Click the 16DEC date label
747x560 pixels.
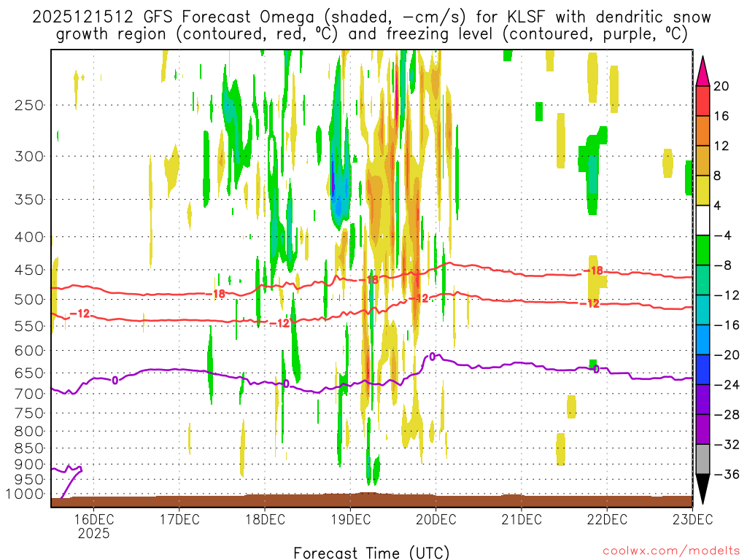coord(94,519)
